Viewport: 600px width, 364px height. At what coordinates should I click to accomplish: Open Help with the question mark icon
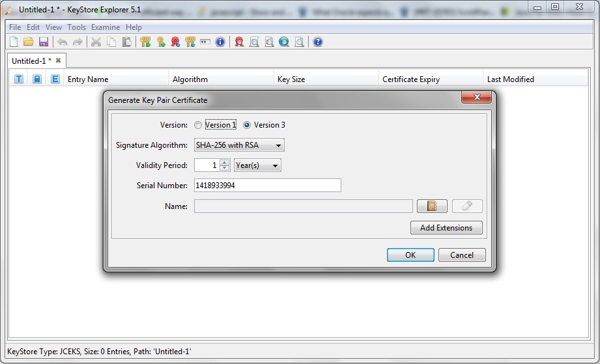pos(318,42)
